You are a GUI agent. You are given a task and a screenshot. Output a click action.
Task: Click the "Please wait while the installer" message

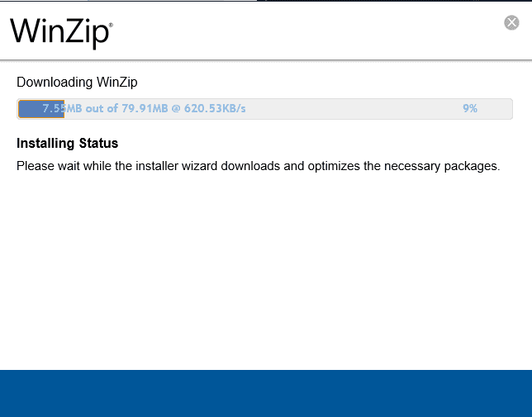(x=258, y=166)
